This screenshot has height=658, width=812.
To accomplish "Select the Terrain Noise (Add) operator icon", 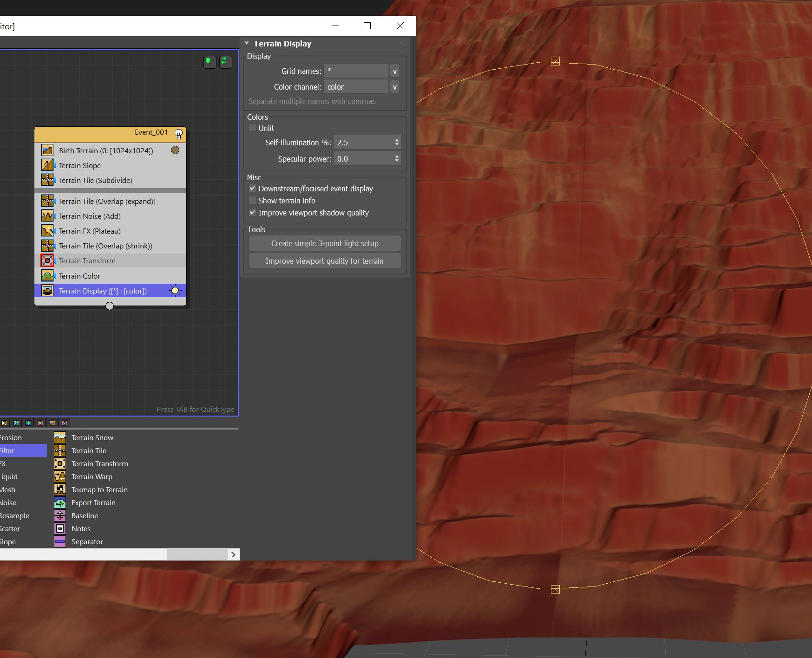I will click(47, 216).
